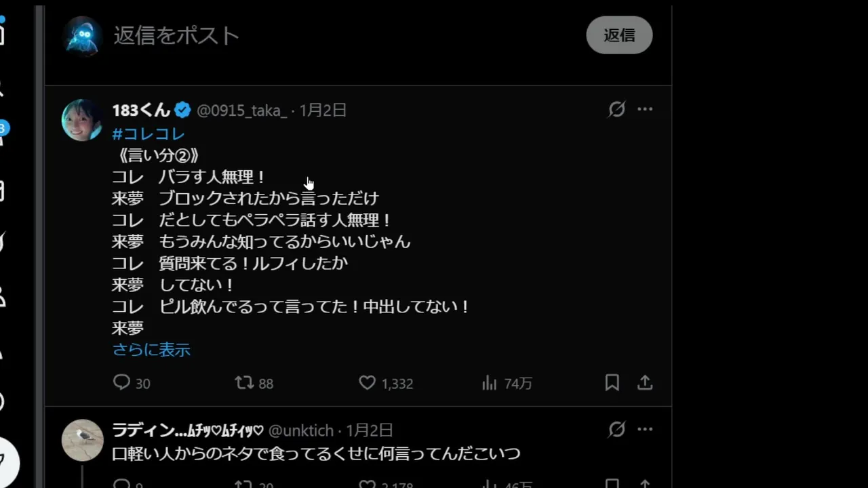Viewport: 868px width, 488px height.
Task: Open the #コレコレ hashtag
Action: pyautogui.click(x=149, y=134)
